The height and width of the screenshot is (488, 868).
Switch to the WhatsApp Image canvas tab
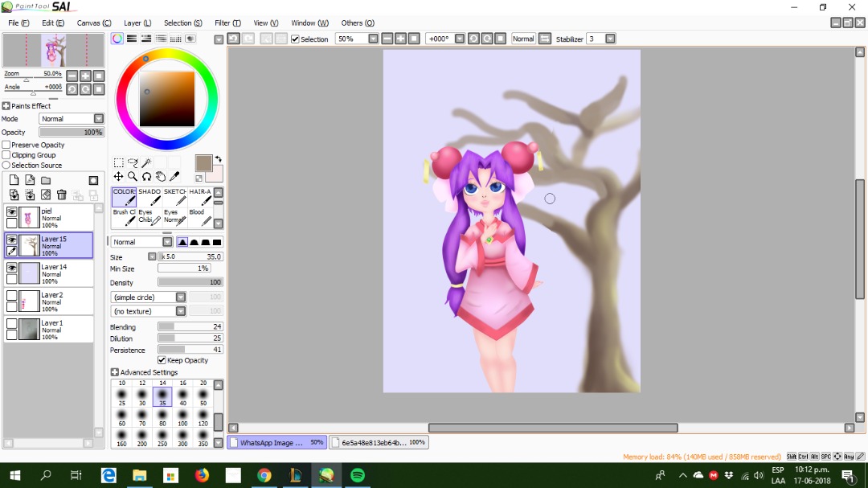276,443
